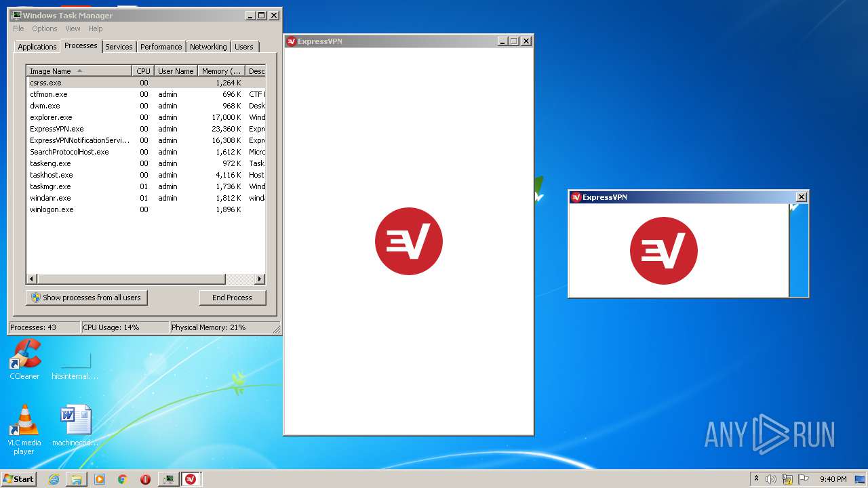Select the taskhost.exe process row
The image size is (868, 488).
point(146,175)
